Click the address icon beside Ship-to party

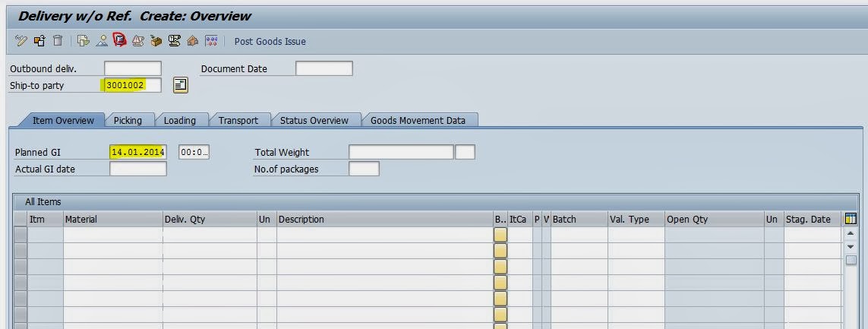(181, 85)
